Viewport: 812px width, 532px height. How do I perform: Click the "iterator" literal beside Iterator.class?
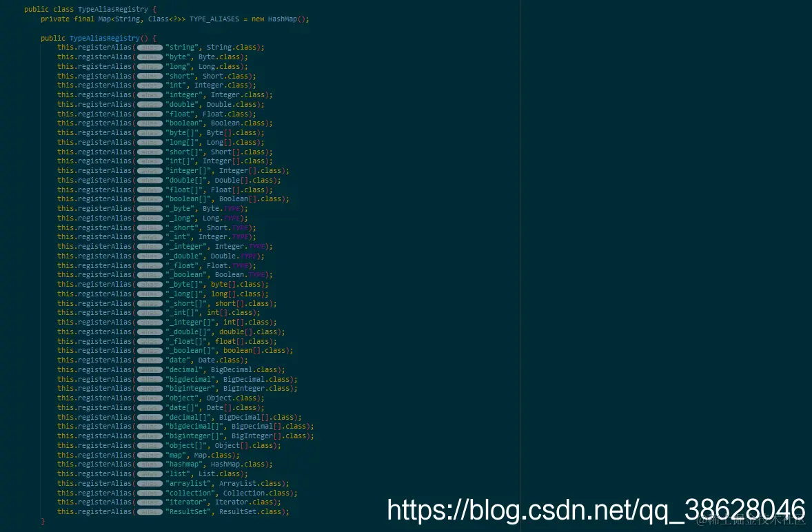[x=186, y=502]
